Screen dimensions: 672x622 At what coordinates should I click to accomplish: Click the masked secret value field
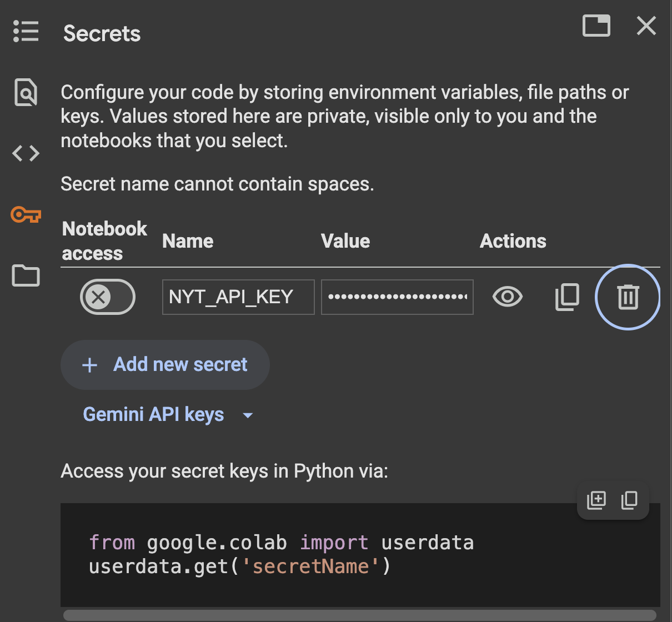397,297
